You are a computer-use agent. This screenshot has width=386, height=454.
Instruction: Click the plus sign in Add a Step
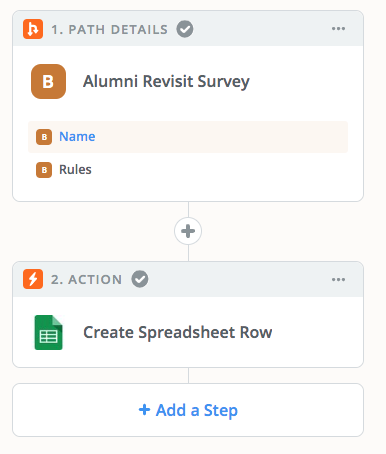[144, 410]
